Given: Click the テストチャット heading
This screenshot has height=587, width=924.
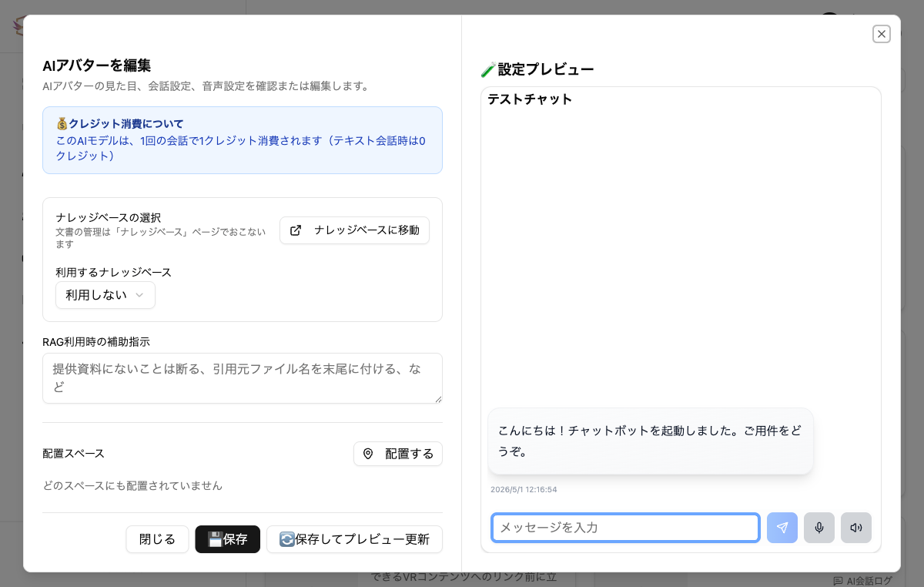Looking at the screenshot, I should tap(530, 99).
